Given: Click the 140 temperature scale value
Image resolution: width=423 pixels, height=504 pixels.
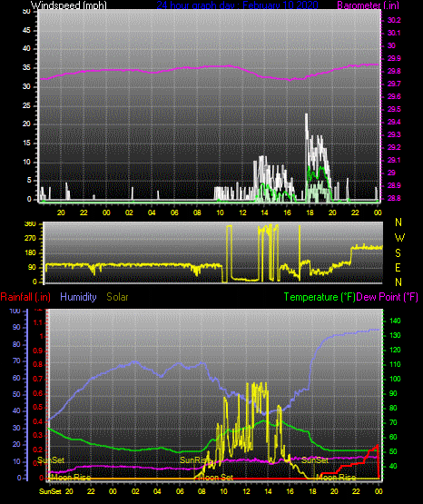Looking at the screenshot, I should click(395, 321).
